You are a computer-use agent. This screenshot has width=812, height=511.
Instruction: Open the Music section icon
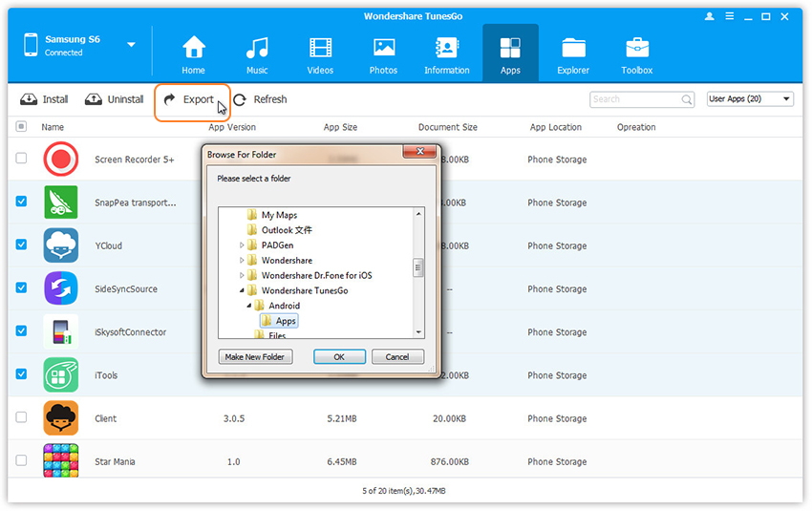(257, 48)
